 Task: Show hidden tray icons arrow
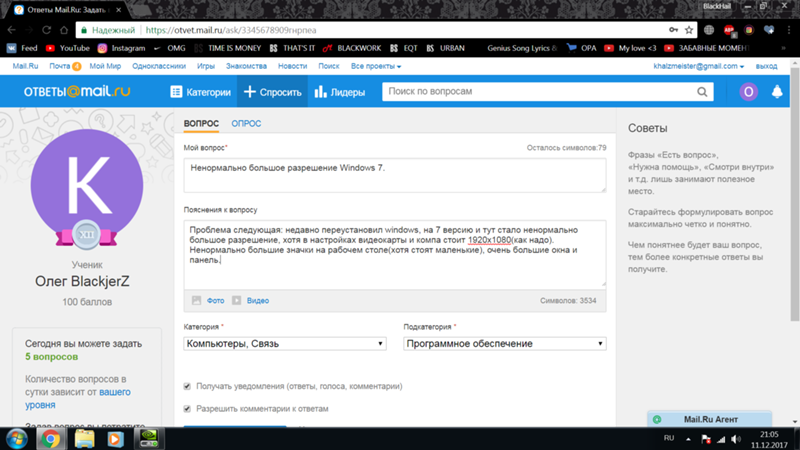688,439
